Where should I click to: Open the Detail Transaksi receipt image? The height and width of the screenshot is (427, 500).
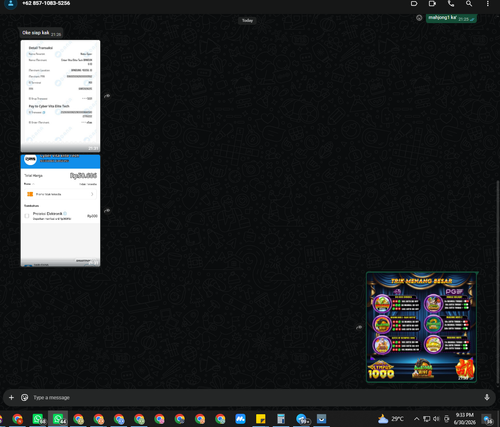(x=60, y=96)
